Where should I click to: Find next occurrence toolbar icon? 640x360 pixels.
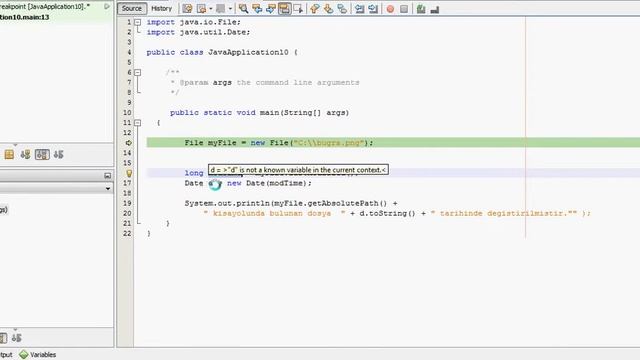271,9
